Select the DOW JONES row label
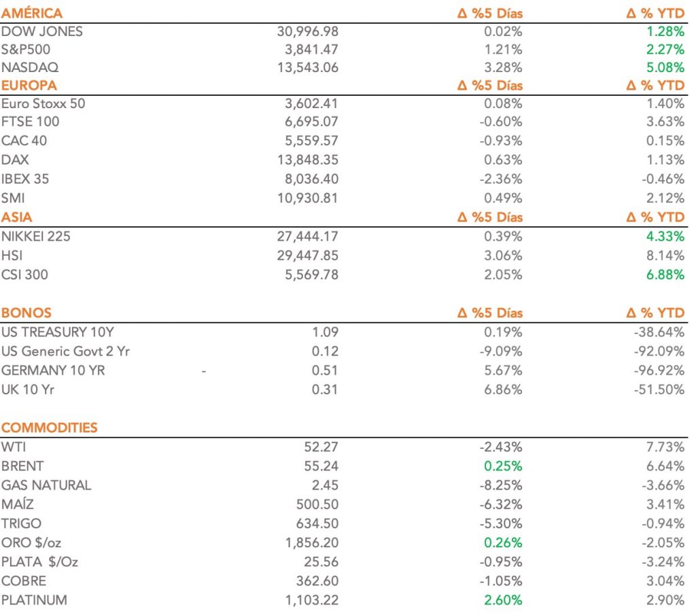Viewport: 696px width, 616px height. point(42,31)
